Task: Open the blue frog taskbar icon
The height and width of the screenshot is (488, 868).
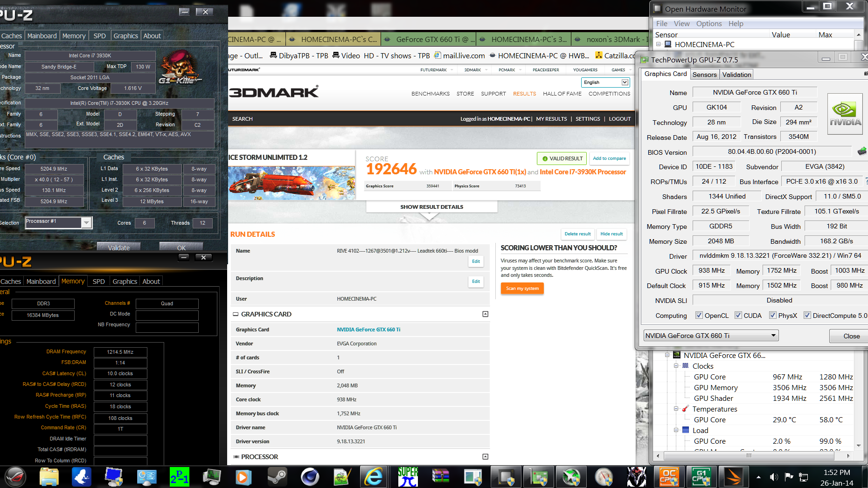Action: [x=81, y=477]
